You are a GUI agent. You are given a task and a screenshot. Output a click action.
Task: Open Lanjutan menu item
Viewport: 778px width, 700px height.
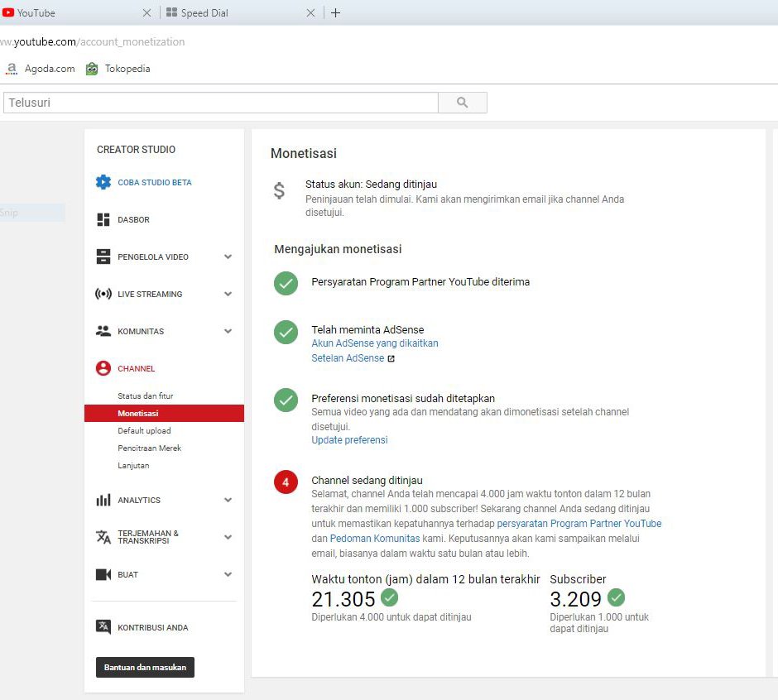[x=133, y=465]
